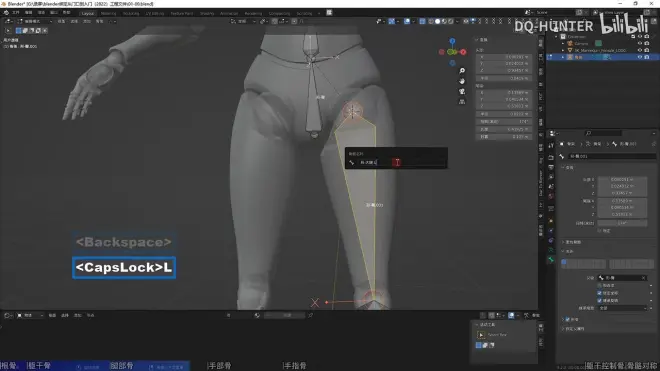Image resolution: width=660 pixels, height=371 pixels.
Task: Choose 'invert selection' mode icon in tool settings
Action: pos(38,30)
